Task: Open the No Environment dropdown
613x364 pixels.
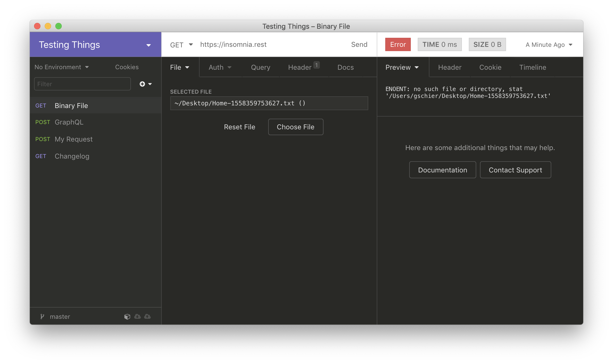Action: (x=62, y=67)
